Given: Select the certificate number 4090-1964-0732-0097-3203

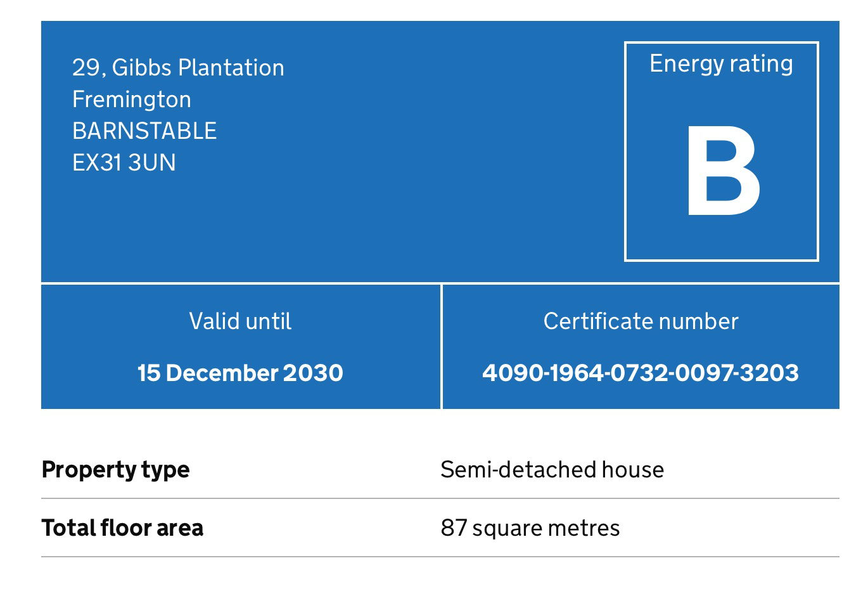Looking at the screenshot, I should [x=641, y=373].
